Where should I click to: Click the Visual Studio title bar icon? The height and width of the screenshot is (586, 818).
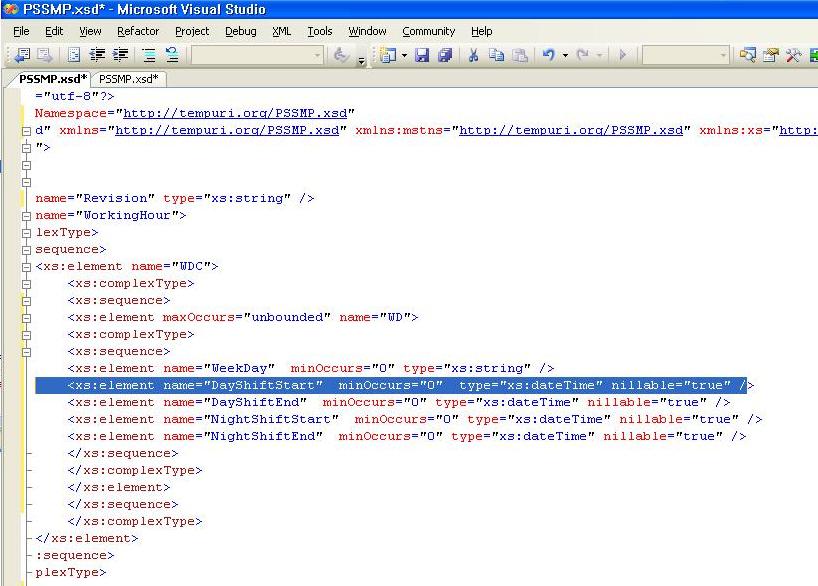pos(11,9)
